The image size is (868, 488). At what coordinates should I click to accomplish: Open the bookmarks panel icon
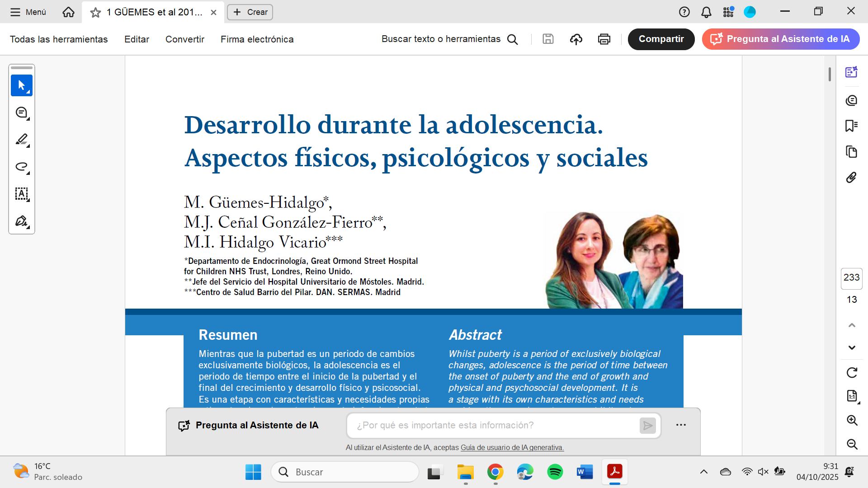tap(851, 126)
